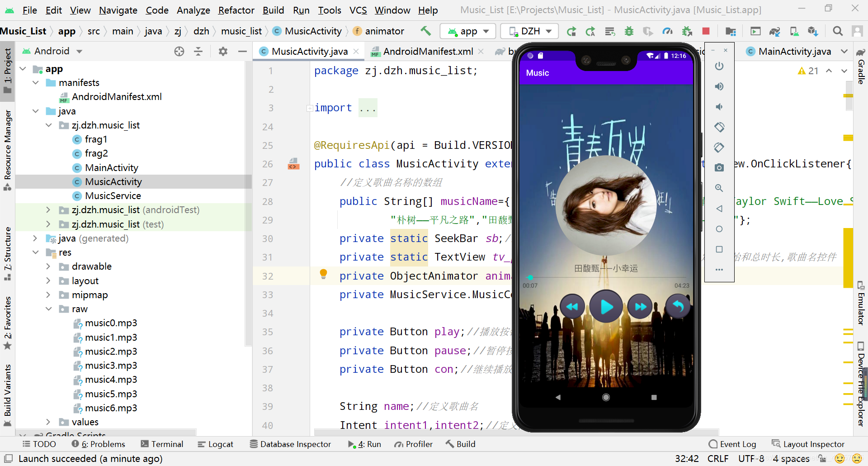The height and width of the screenshot is (466, 868).
Task: Click the intention lightbulb on line 32
Action: click(323, 274)
